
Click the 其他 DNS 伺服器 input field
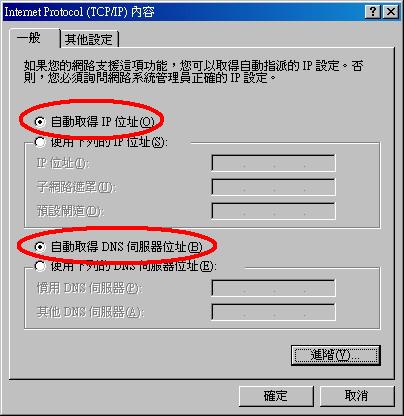point(273,312)
